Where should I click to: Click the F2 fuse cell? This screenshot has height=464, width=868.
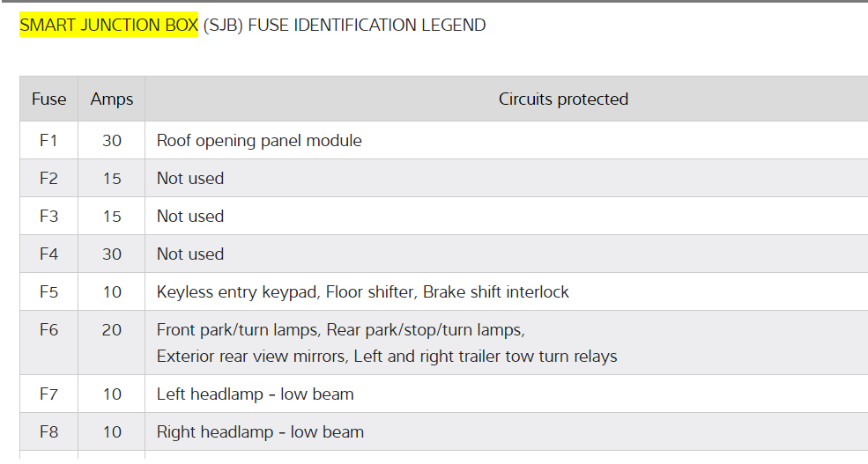(x=48, y=179)
